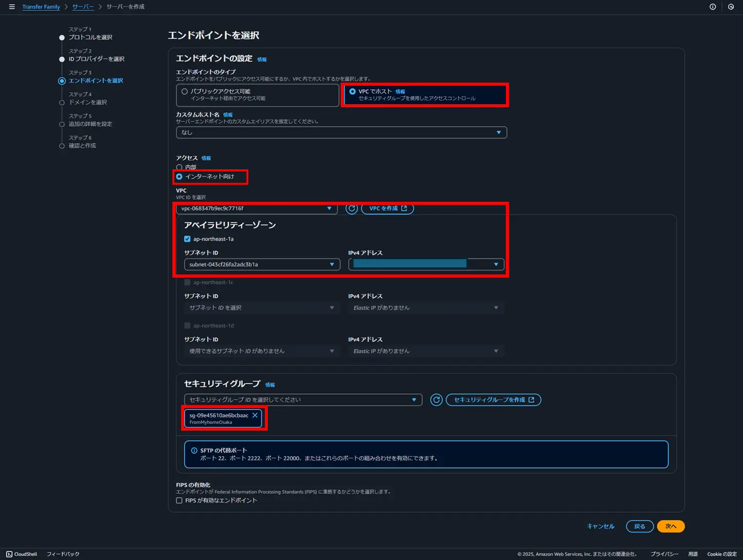
Task: Open 情報 link next to セキュリティグループ
Action: click(270, 385)
